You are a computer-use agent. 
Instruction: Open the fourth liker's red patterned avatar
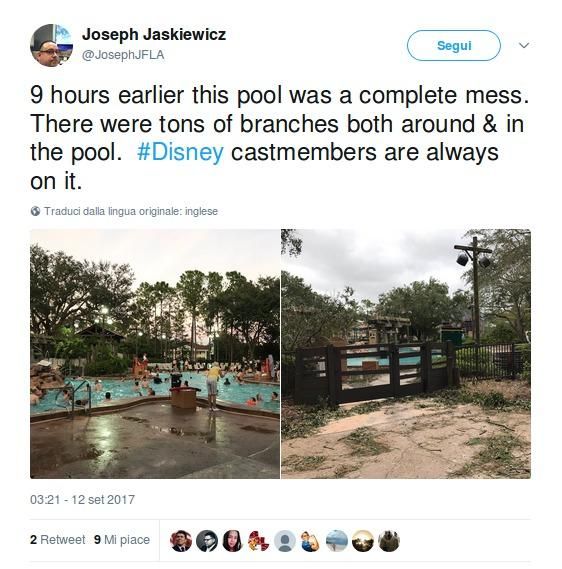(x=259, y=541)
